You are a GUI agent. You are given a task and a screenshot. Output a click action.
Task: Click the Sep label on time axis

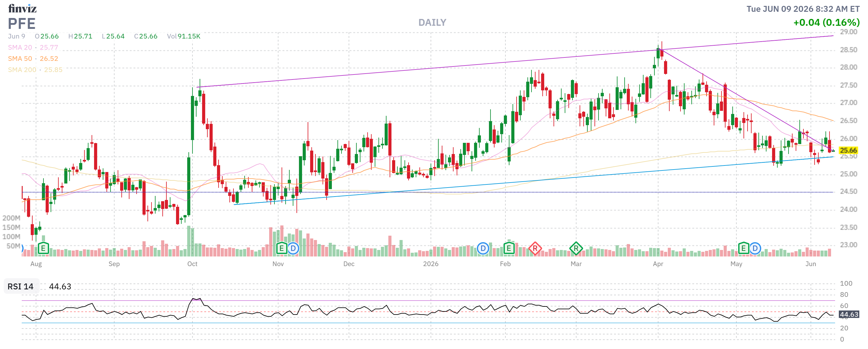click(x=114, y=264)
